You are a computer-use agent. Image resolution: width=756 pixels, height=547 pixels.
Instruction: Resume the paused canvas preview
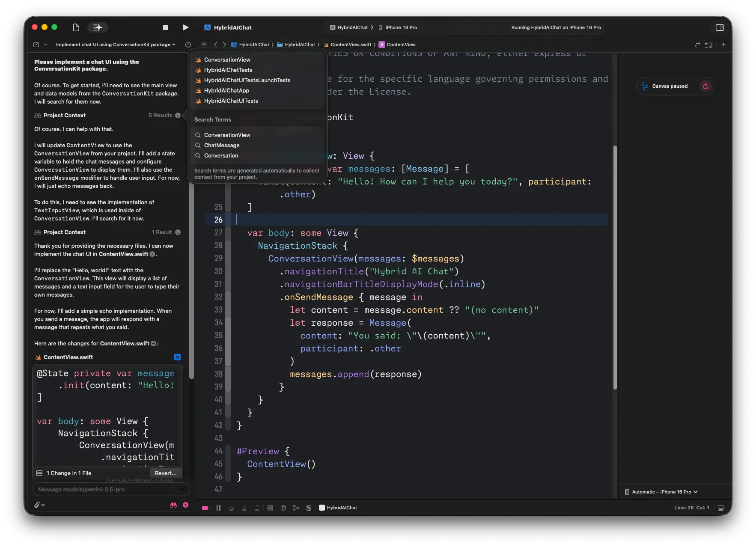coord(705,86)
